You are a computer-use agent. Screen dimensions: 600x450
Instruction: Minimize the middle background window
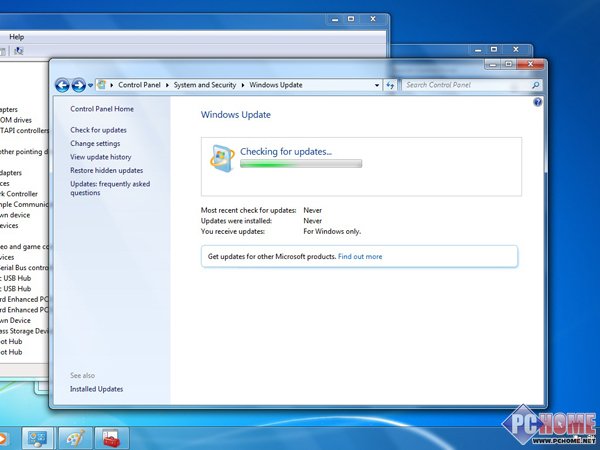click(478, 50)
